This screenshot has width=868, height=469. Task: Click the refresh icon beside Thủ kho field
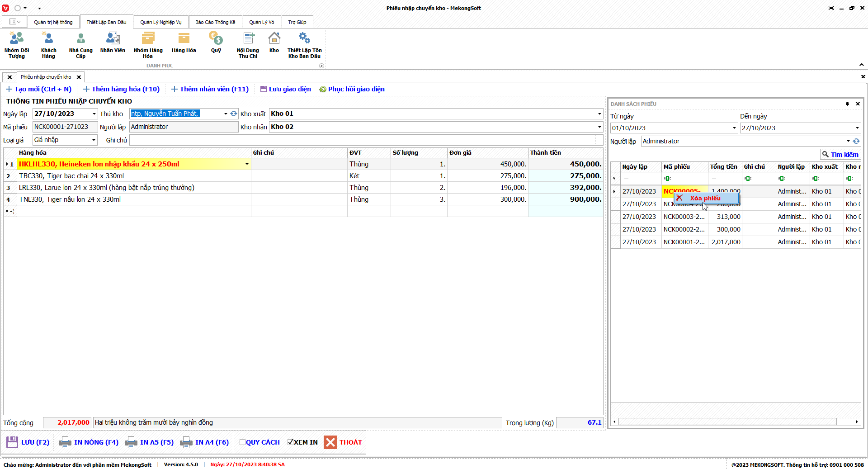[234, 114]
